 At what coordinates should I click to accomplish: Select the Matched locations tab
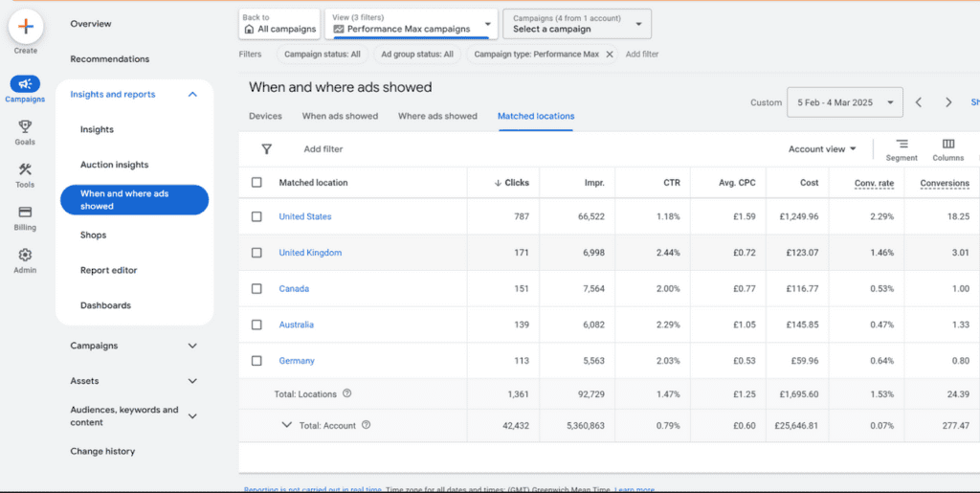(536, 116)
